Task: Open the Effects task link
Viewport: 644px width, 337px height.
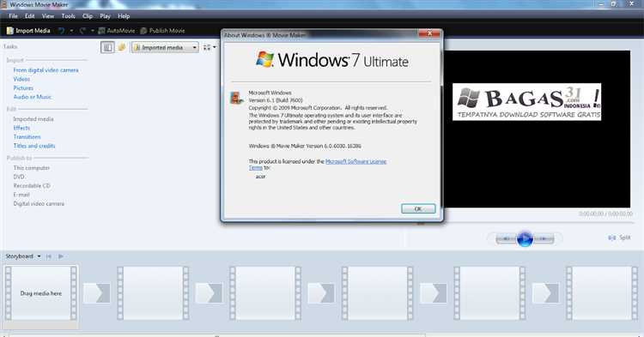Action: (x=21, y=128)
